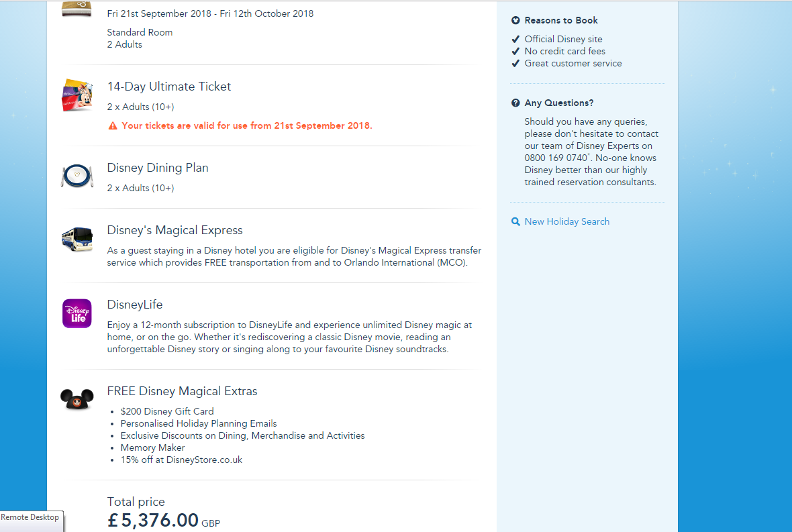
Task: Click the Any Questions question mark icon
Action: click(515, 103)
